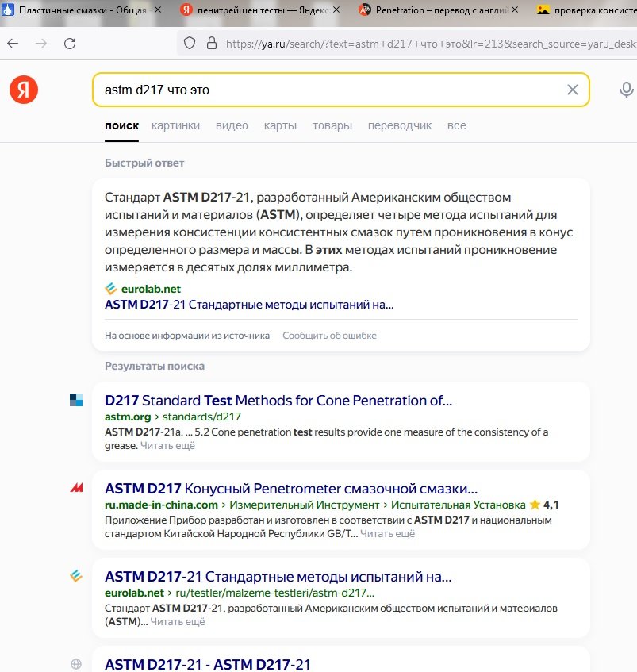The height and width of the screenshot is (672, 637).
Task: Open the картинки search tab
Action: (x=175, y=125)
